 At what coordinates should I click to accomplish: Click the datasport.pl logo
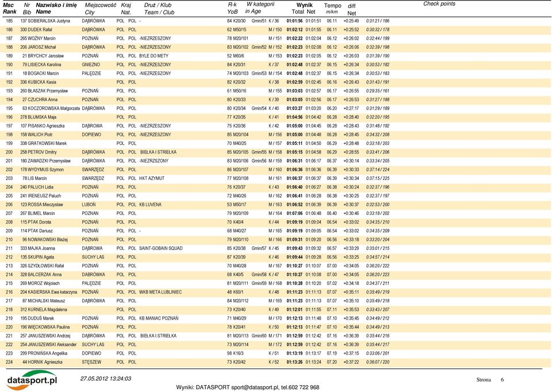32,380
